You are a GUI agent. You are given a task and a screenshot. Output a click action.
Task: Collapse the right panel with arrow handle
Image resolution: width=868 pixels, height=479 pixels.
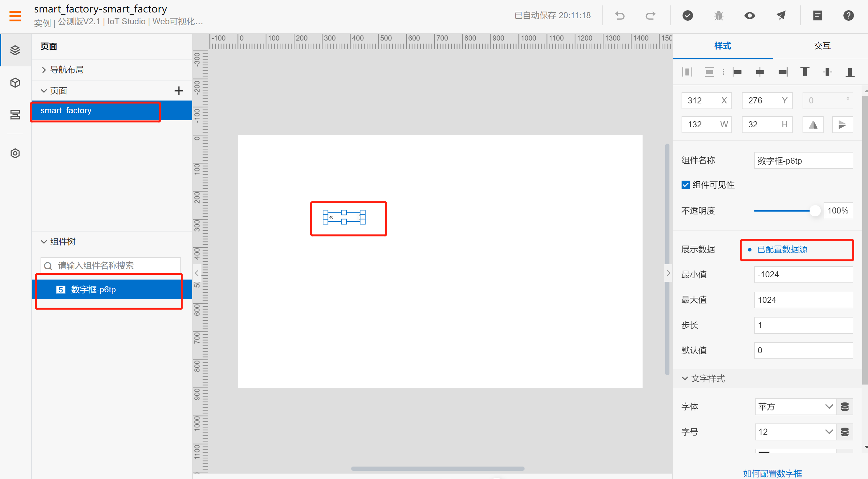pyautogui.click(x=668, y=273)
